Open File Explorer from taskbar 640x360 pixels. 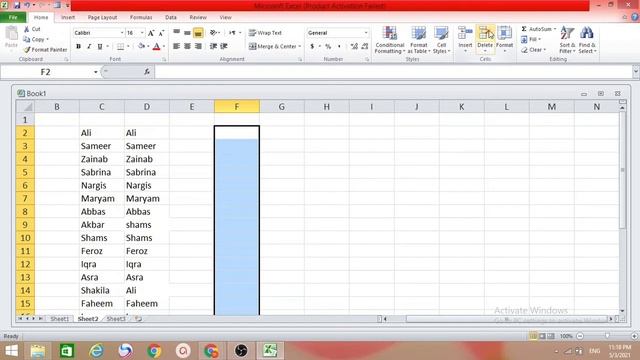click(x=38, y=351)
